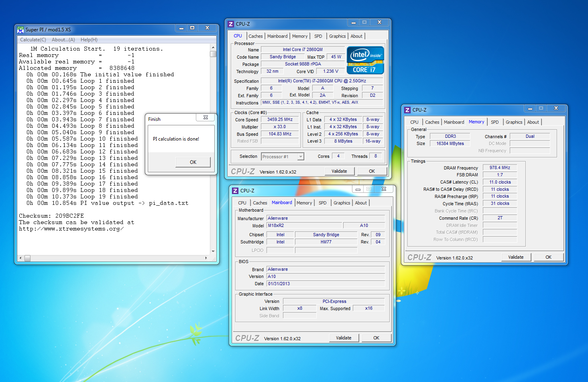The height and width of the screenshot is (382, 588).
Task: Select Graphics tab in the Mainboard CPU-Z window
Action: click(342, 203)
